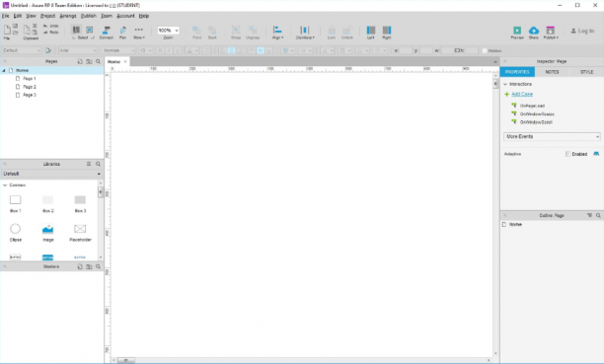Collapse the Home page tree node

pyautogui.click(x=4, y=70)
